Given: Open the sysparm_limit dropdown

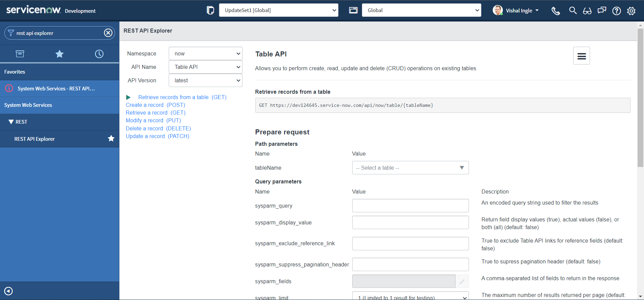Looking at the screenshot, I should tap(411, 296).
